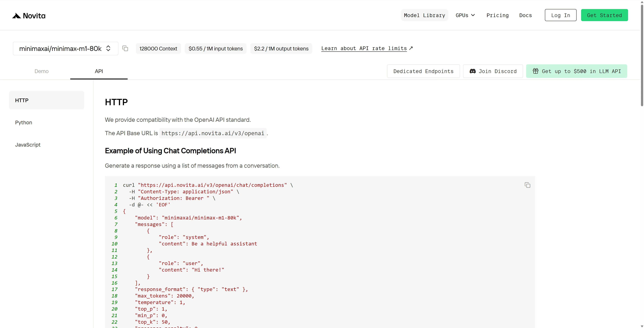Click the "role": "system" code line

[x=184, y=237]
